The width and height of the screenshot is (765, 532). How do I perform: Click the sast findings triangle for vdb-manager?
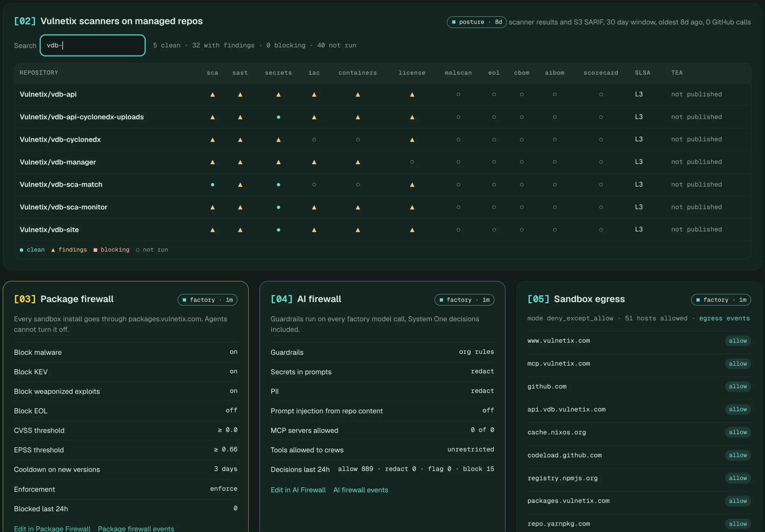tap(240, 162)
